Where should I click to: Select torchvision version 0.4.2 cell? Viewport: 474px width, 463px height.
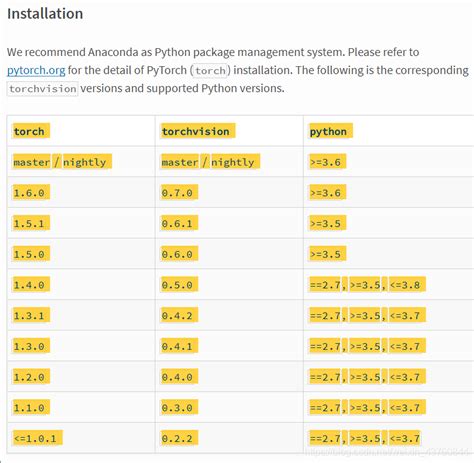pyautogui.click(x=179, y=316)
